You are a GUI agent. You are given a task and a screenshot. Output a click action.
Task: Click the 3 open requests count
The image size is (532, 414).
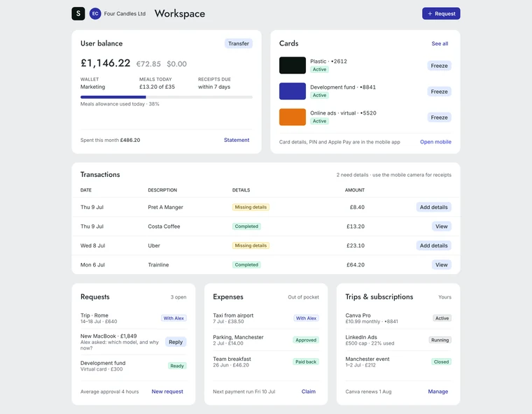178,297
